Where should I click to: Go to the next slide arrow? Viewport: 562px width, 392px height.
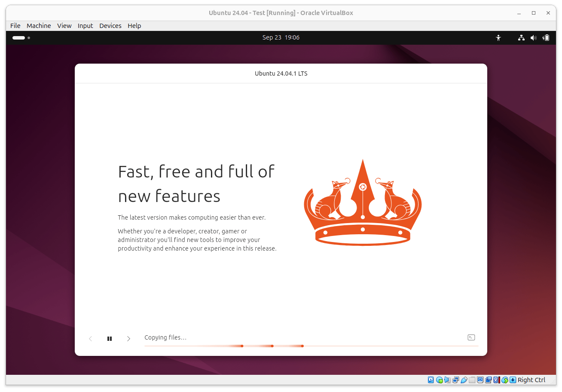click(x=128, y=339)
